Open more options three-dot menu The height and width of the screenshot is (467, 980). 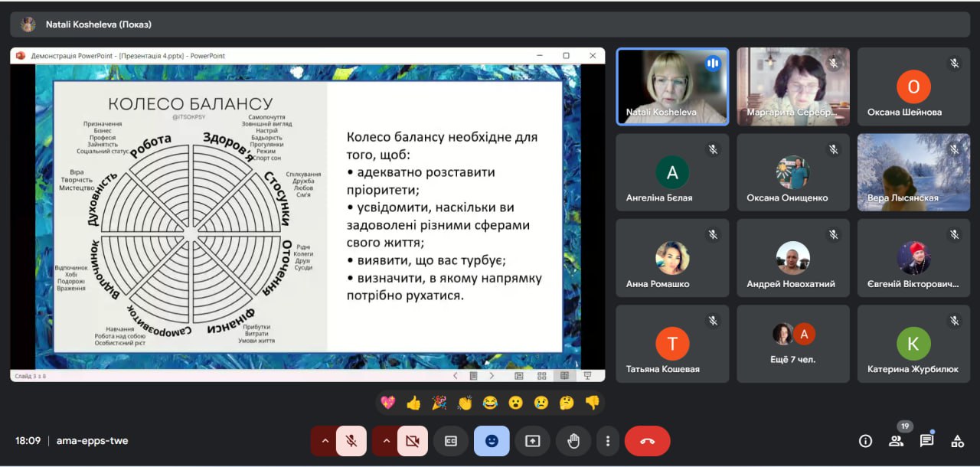608,441
